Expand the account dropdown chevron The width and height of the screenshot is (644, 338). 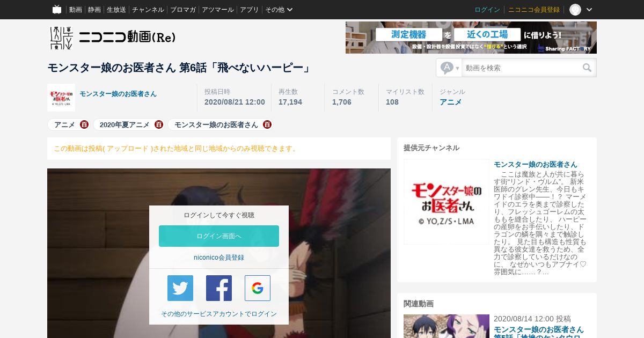pyautogui.click(x=589, y=10)
